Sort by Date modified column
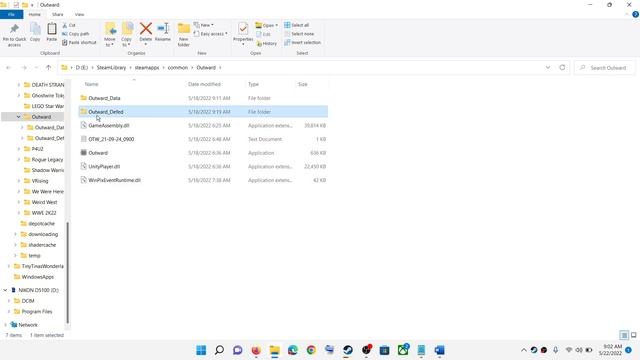Viewport: 640px width, 360px height. (204, 84)
